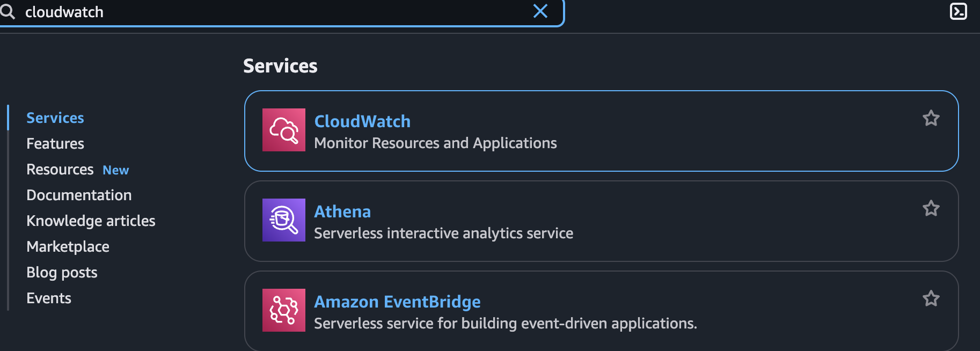Screen dimensions: 980x351
Task: Click the search magnifier icon
Action: pos(8,12)
